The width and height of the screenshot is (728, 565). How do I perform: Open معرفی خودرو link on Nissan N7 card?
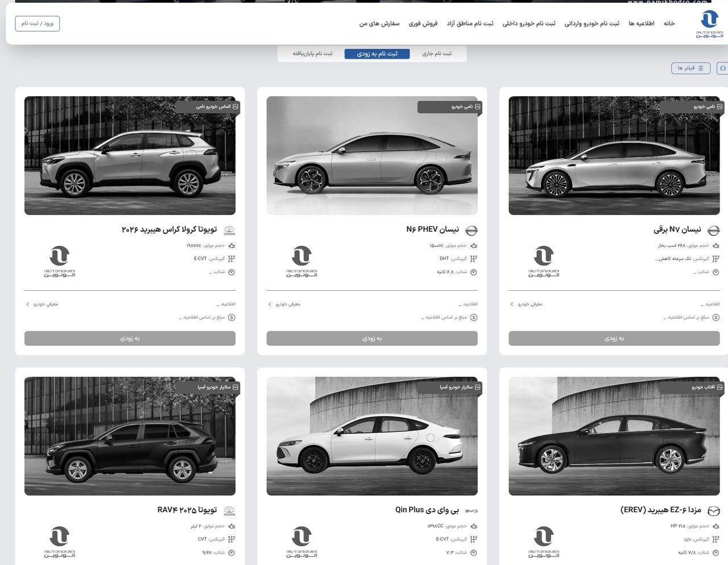[x=527, y=304]
